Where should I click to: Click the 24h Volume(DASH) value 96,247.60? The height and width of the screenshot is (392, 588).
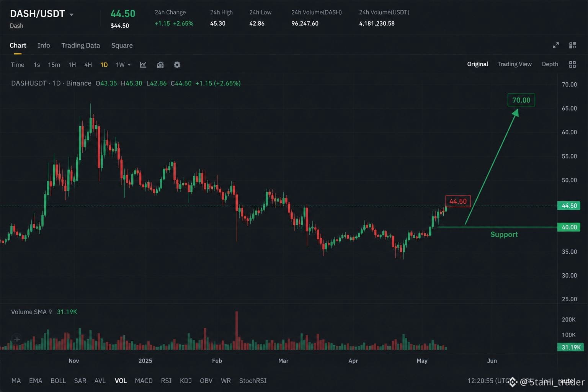(305, 23)
